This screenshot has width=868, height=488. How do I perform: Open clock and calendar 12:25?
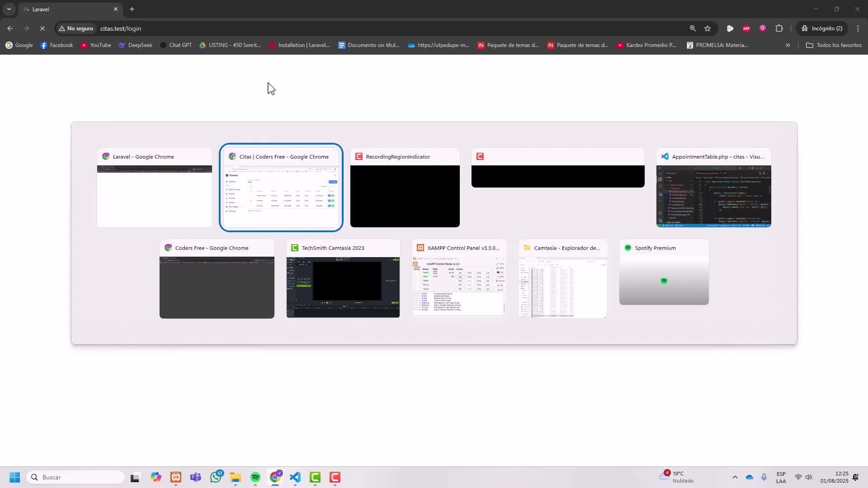tap(834, 477)
